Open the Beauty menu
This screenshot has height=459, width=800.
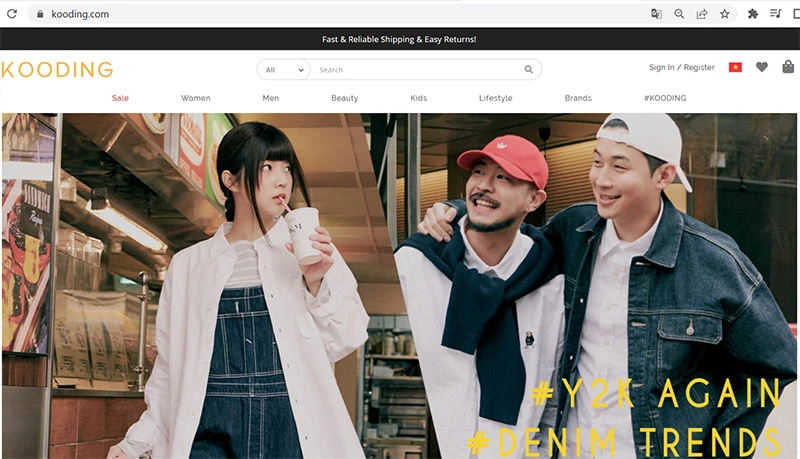tap(344, 98)
